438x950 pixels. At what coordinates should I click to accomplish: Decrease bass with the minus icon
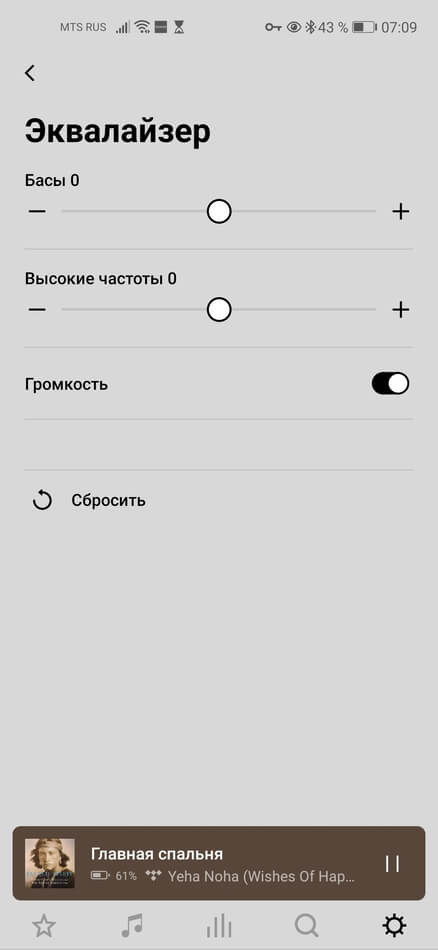37,211
